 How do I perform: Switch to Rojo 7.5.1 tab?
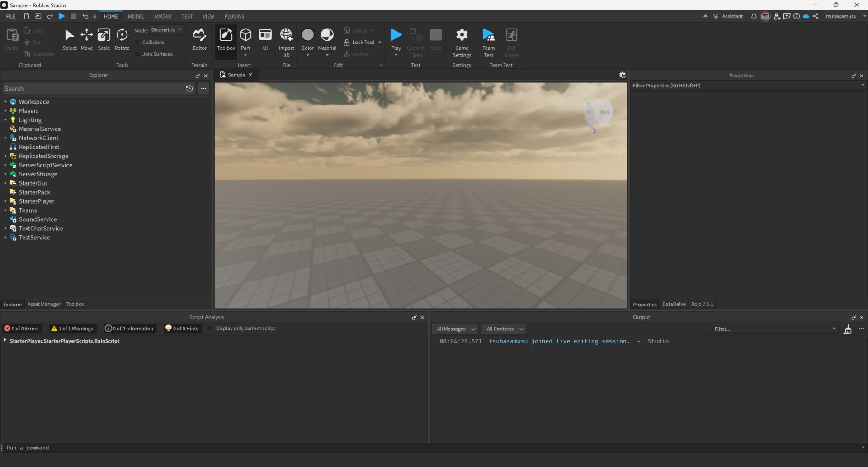pyautogui.click(x=702, y=304)
